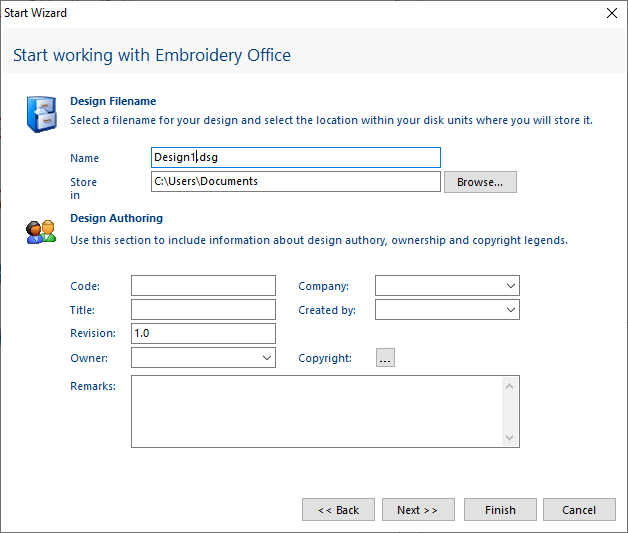Go to previous step with Back
The image size is (628, 533).
(338, 510)
